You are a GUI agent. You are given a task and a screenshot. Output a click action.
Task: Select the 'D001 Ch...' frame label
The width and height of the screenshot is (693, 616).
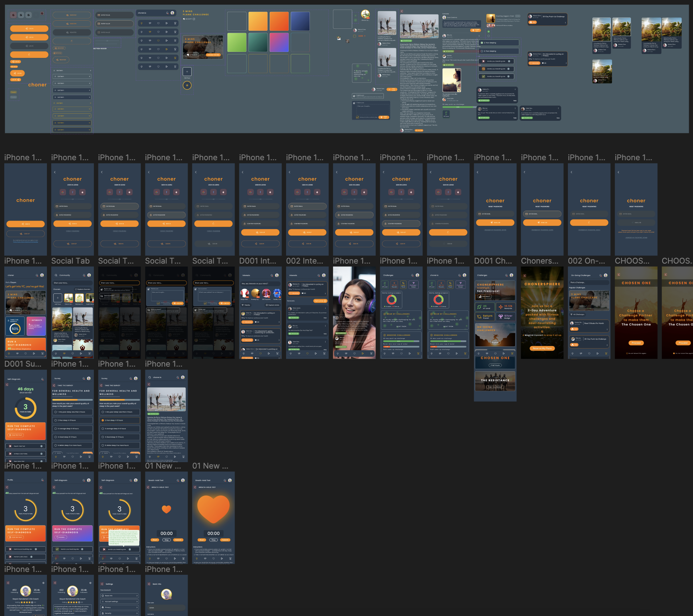point(493,261)
